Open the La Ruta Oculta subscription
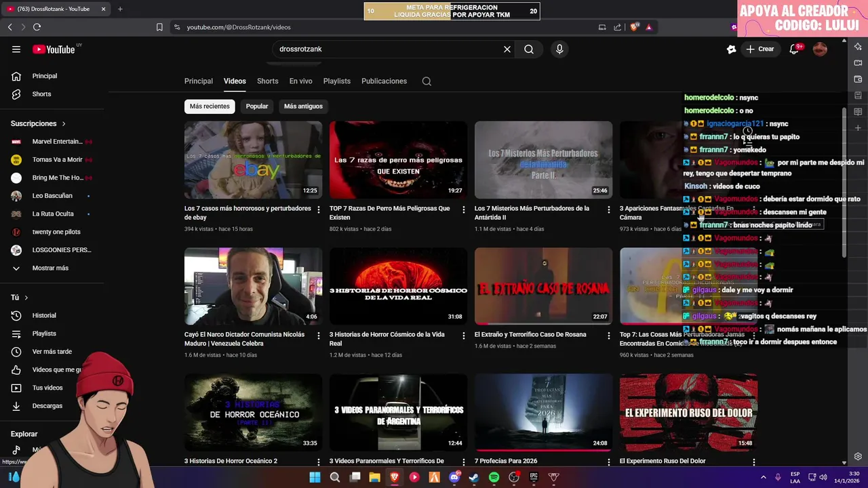868x488 pixels. coord(52,213)
